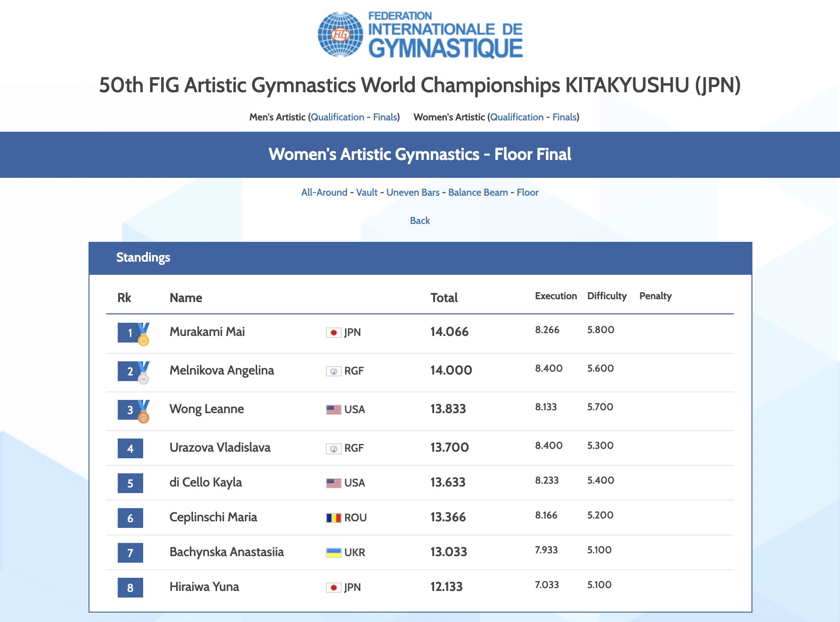The image size is (840, 622).
Task: Open Men's Artistic Qualification link
Action: 338,117
